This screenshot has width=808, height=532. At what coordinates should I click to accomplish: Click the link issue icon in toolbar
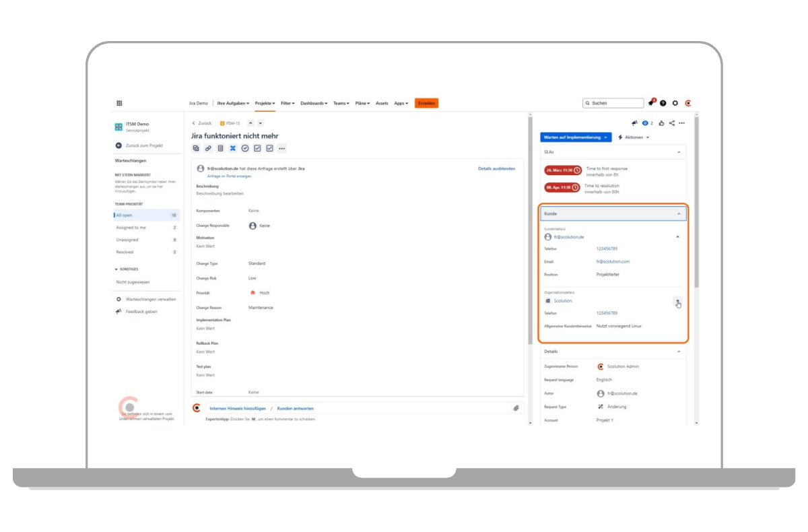coord(208,148)
